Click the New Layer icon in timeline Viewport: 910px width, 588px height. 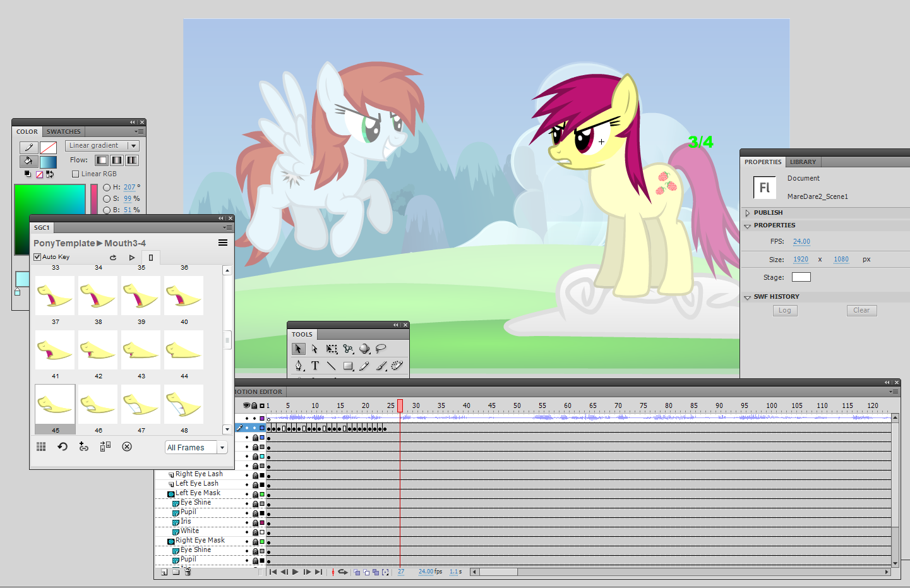[164, 572]
